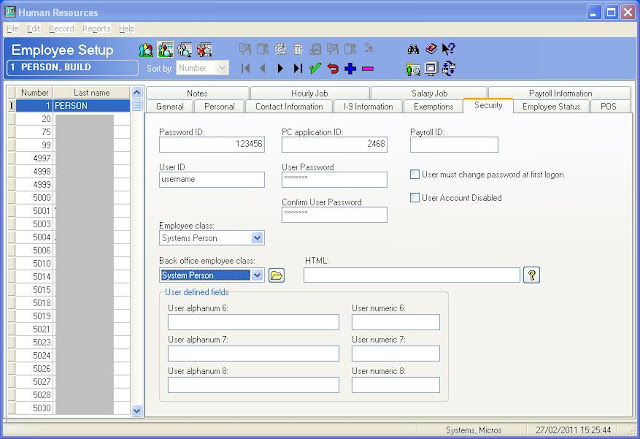Screen dimensions: 640x439
Task: Open the Exemptions tab
Action: 433,106
